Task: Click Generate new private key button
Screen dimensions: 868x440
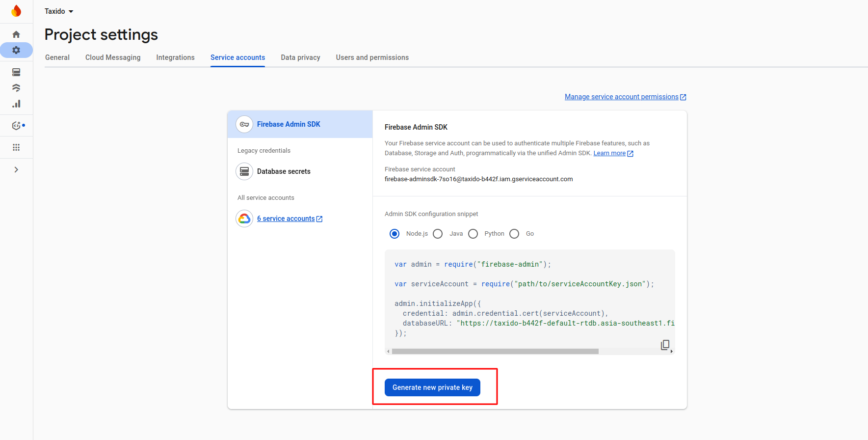Action: 432,387
